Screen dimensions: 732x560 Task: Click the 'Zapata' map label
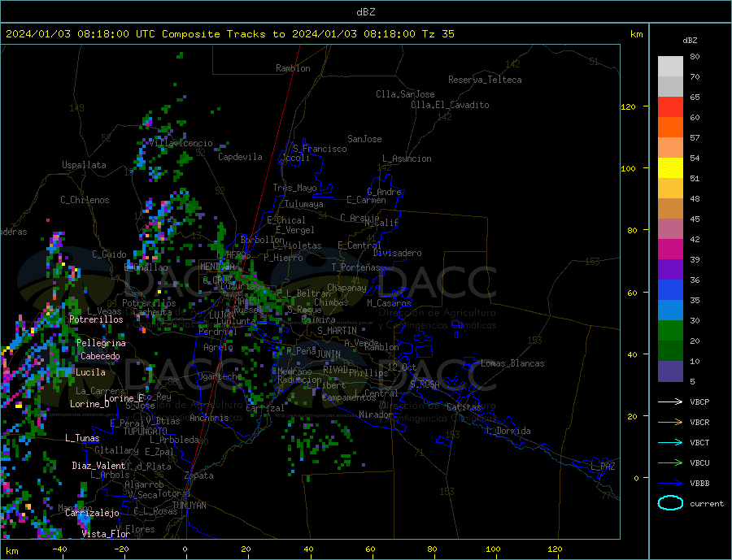tap(199, 475)
